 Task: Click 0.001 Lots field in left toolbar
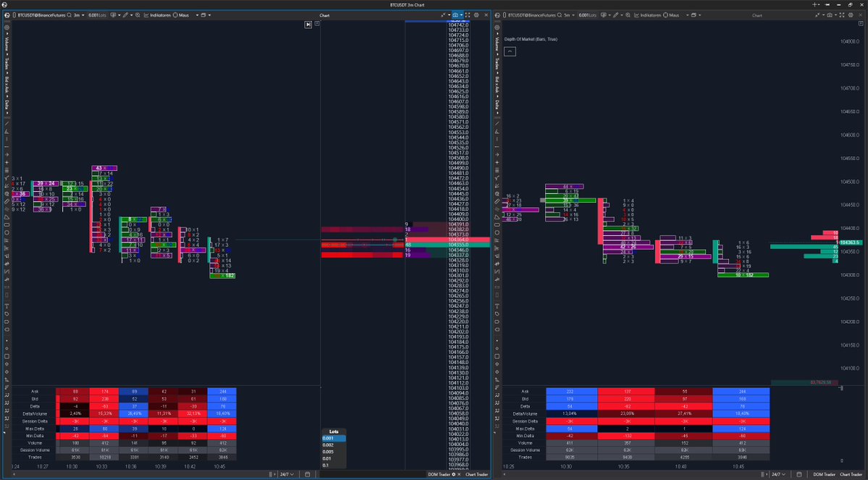tap(98, 15)
